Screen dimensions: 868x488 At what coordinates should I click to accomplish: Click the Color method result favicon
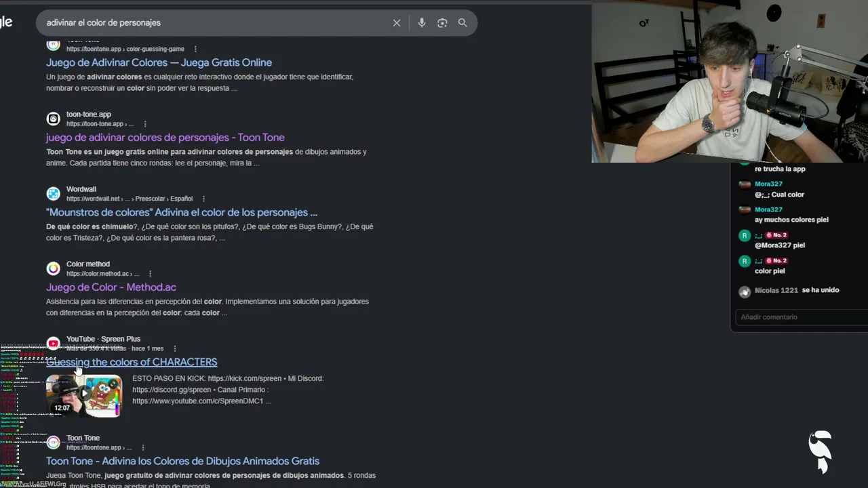[x=53, y=268]
